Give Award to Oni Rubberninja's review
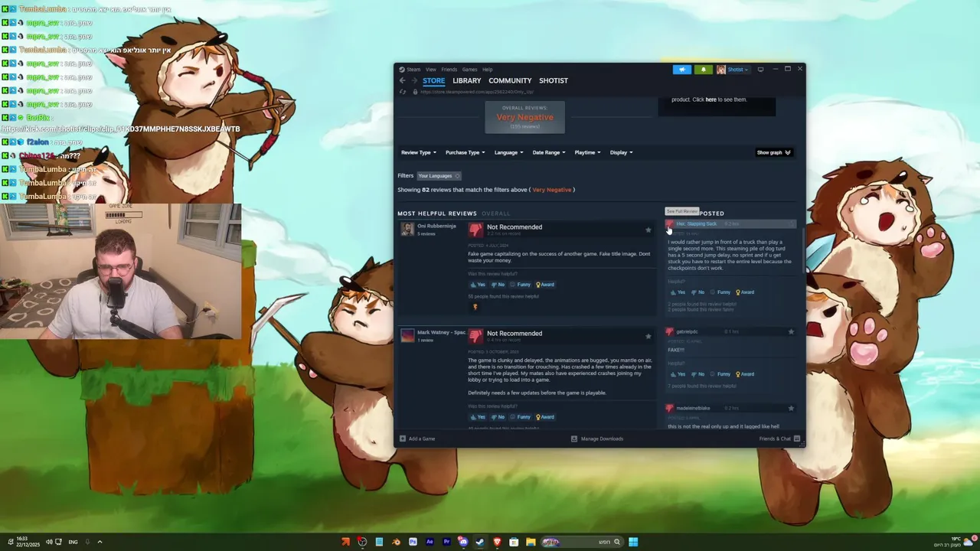 [545, 285]
